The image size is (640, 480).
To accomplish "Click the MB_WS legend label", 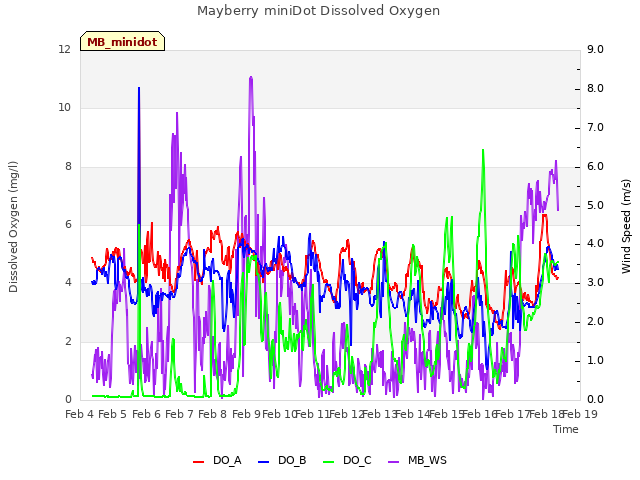I will tap(427, 460).
